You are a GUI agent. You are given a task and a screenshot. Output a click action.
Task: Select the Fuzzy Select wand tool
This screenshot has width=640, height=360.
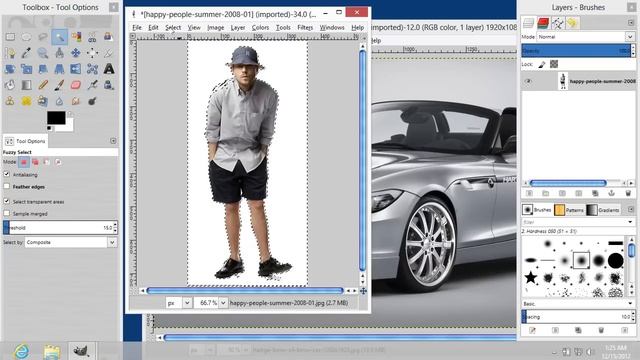tap(59, 37)
